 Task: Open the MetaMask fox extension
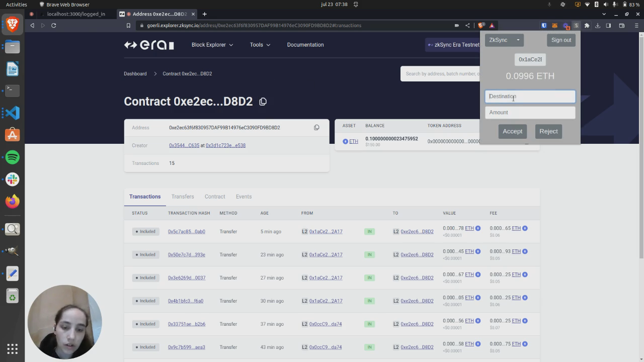pos(554,25)
